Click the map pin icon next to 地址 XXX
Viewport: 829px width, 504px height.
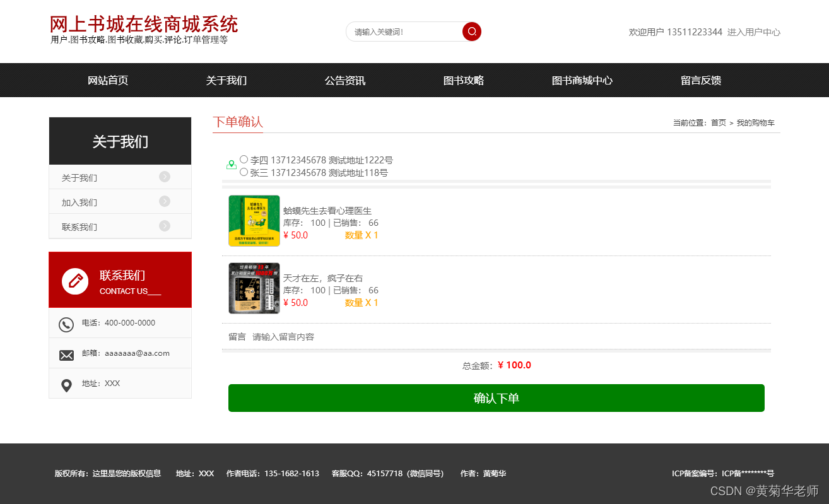tap(67, 385)
